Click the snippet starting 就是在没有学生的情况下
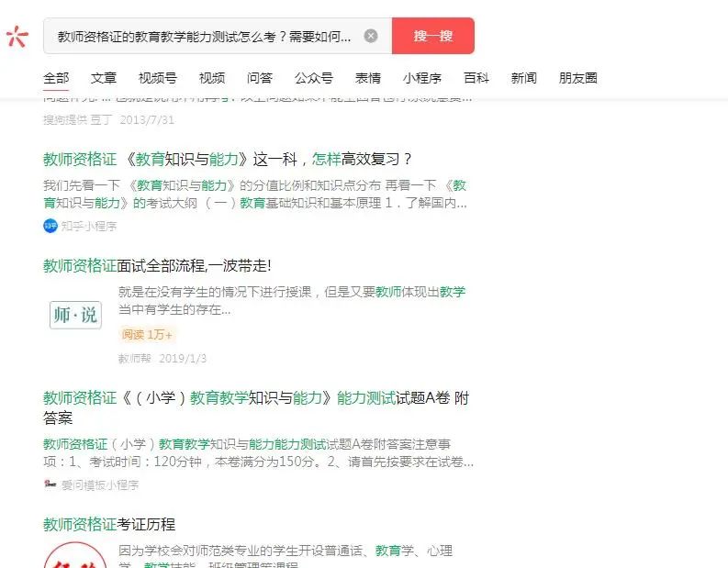The image size is (728, 568). [x=292, y=301]
